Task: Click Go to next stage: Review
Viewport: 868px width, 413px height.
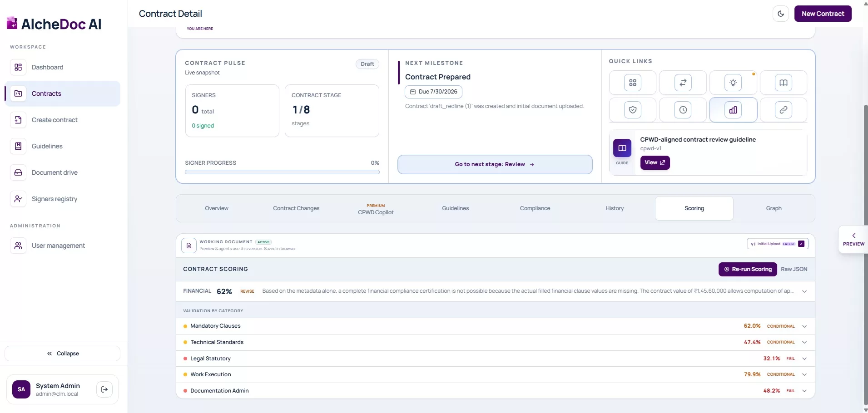Action: point(495,164)
